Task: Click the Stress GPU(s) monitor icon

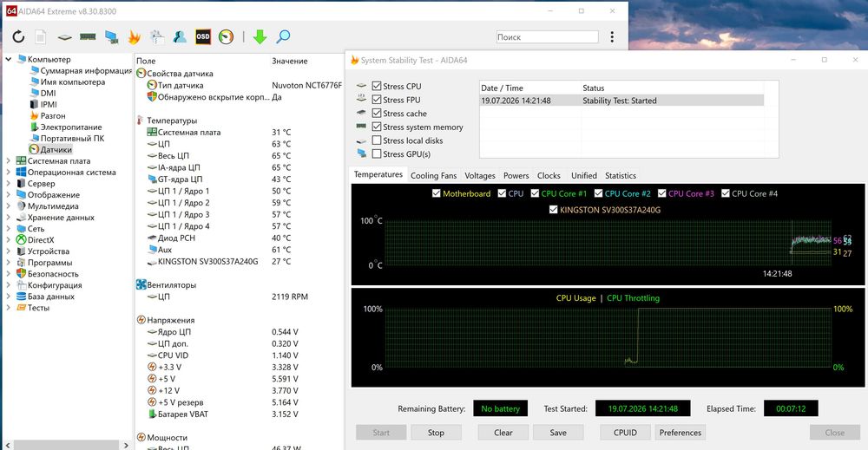Action: [x=361, y=153]
